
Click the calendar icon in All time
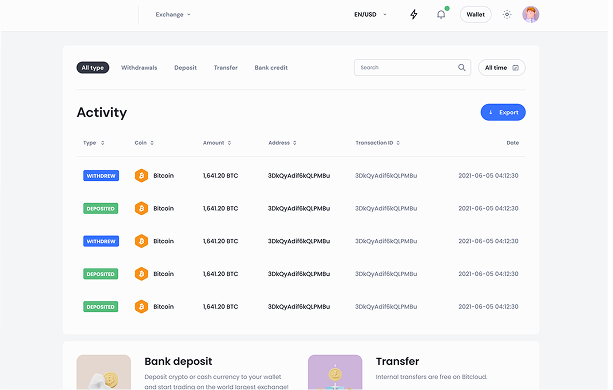point(515,68)
